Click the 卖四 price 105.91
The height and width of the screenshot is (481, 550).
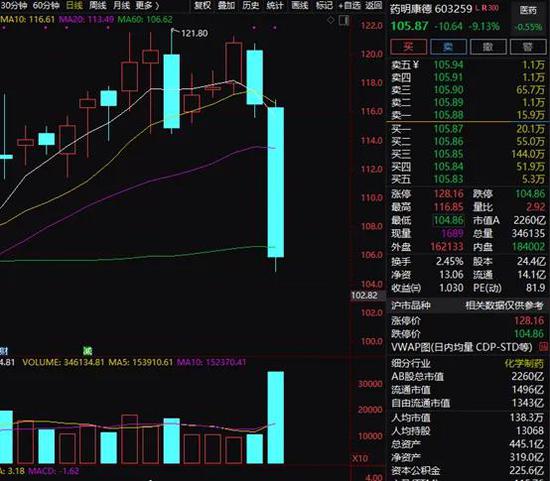[448, 78]
